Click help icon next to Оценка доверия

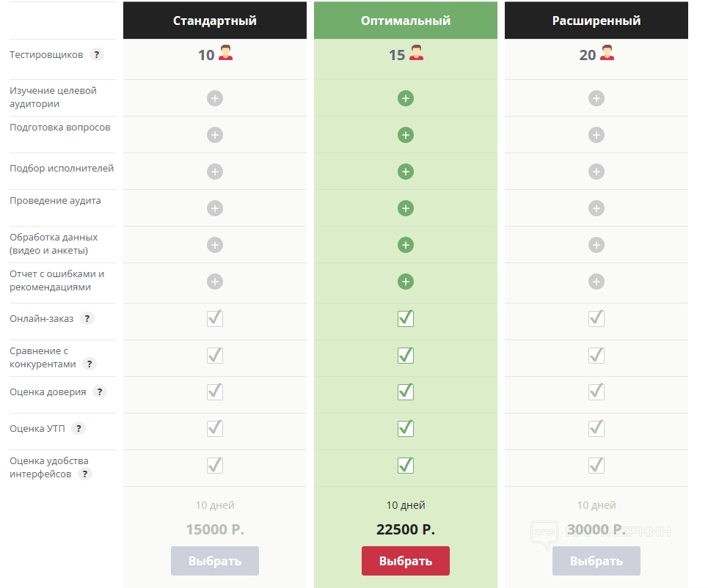[x=99, y=392]
